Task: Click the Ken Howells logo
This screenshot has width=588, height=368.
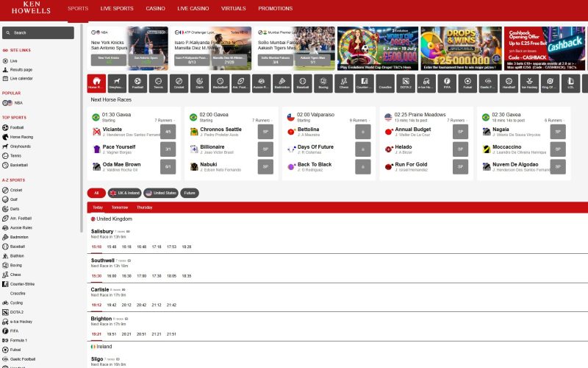Action: (x=31, y=7)
